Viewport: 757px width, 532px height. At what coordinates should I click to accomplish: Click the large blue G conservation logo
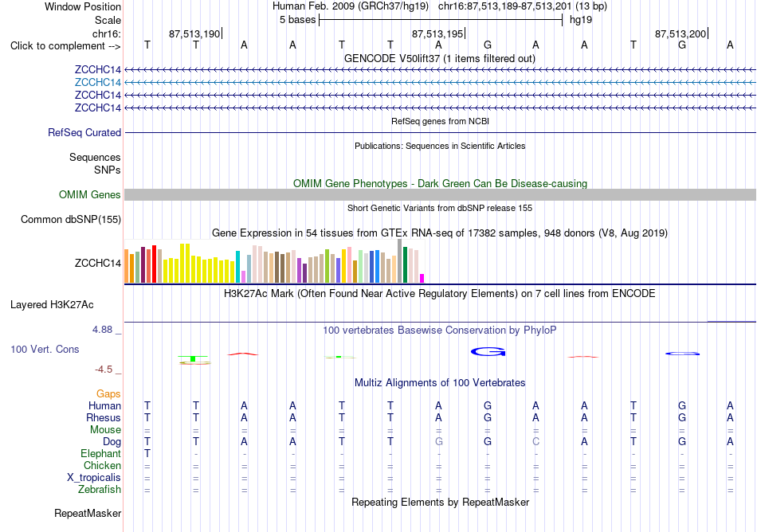pos(488,351)
